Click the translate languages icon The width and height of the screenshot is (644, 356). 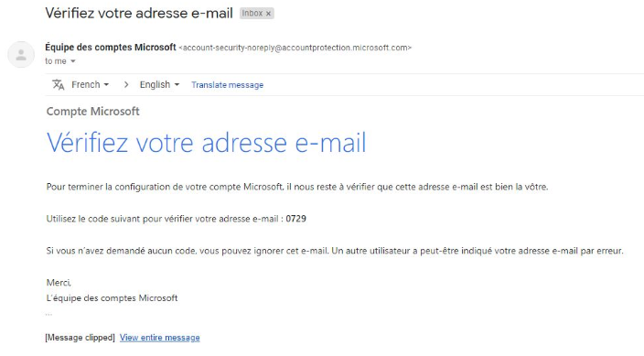[x=59, y=85]
